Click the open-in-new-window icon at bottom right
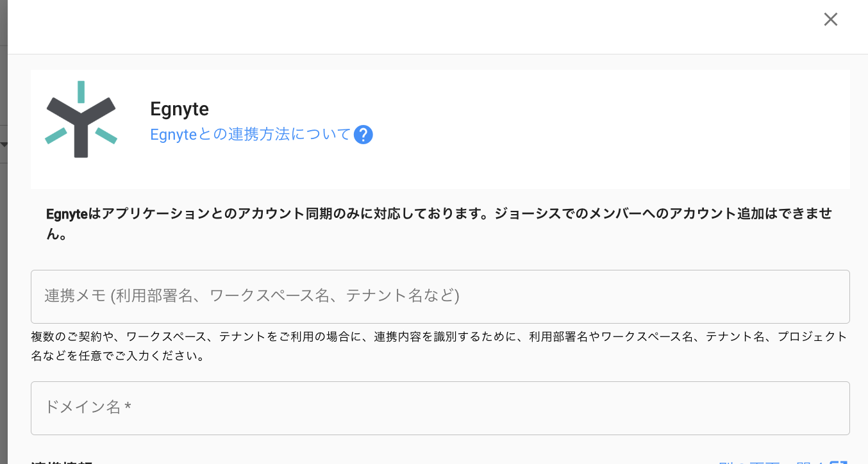The image size is (868, 464). (839, 461)
